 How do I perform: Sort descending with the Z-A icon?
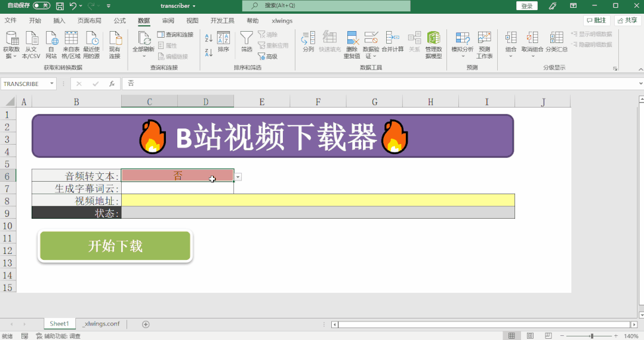(x=209, y=52)
